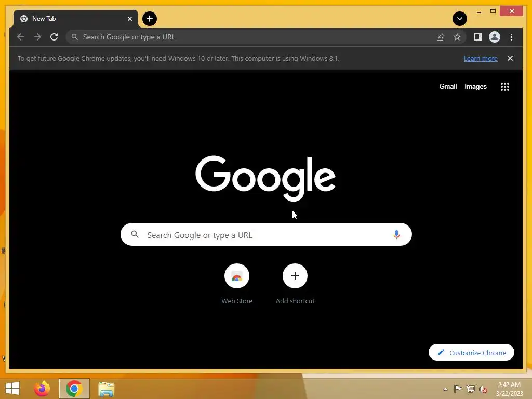Reload the current page
The image size is (532, 399).
pos(54,37)
